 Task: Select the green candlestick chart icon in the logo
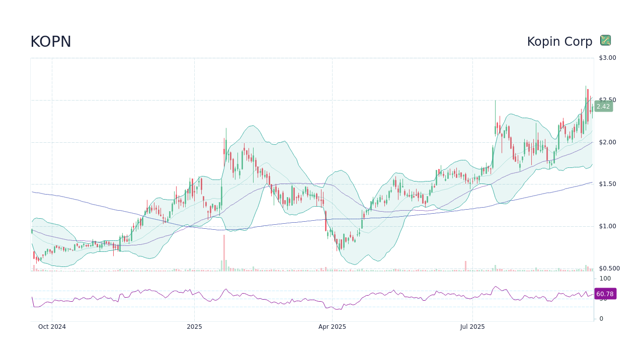[x=605, y=40]
